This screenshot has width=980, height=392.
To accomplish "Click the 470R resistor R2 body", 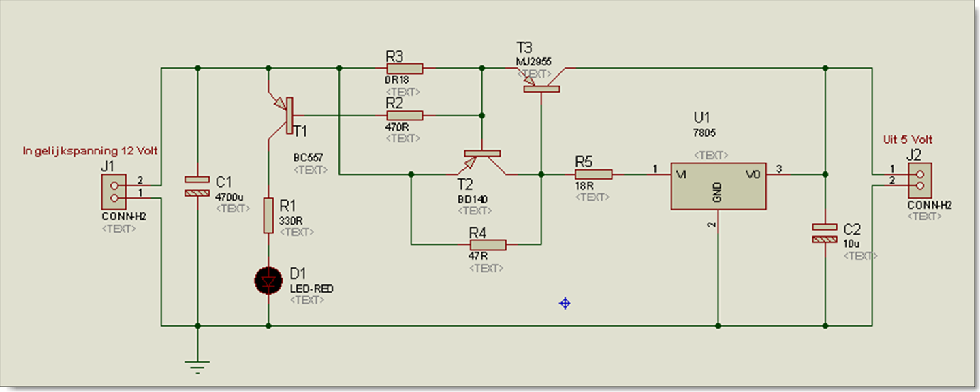I will 405,116.
